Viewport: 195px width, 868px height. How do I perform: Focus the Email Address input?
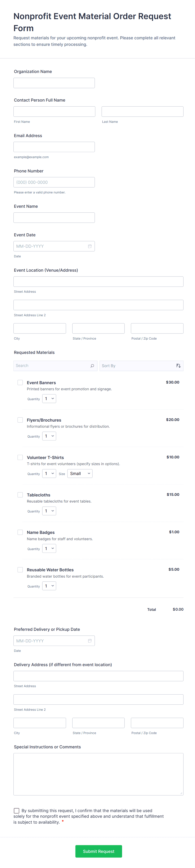tap(54, 147)
